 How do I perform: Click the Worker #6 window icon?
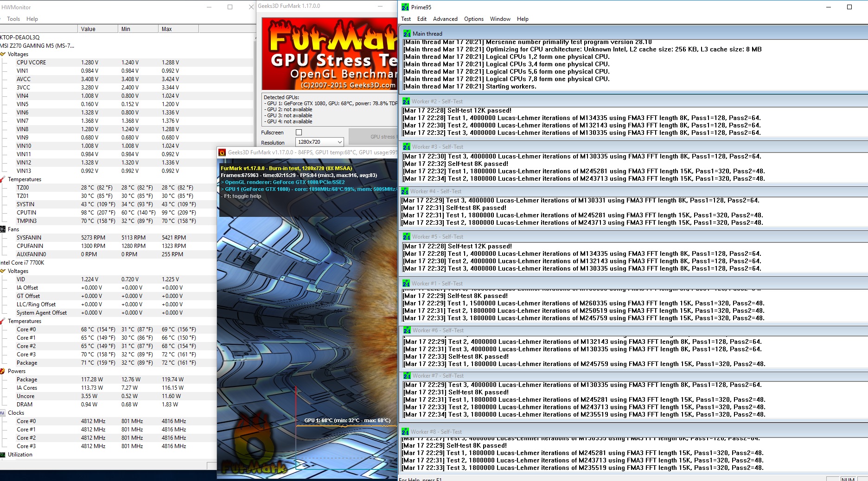[x=407, y=330]
